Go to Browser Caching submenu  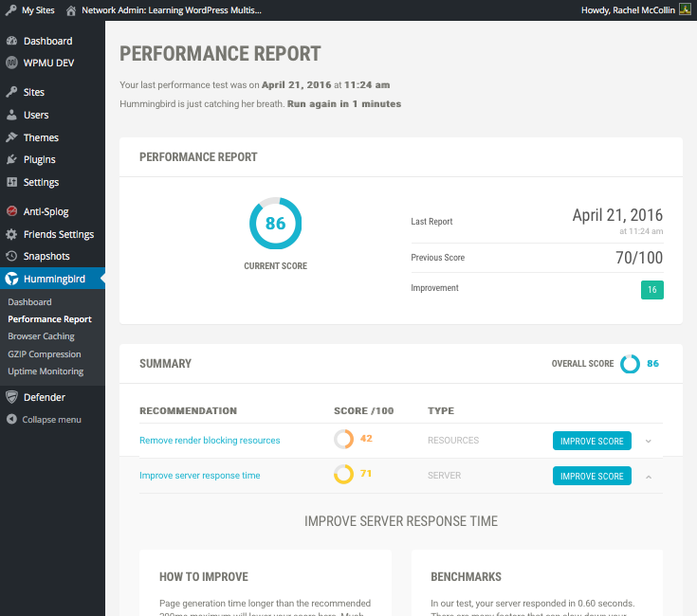[x=42, y=336]
